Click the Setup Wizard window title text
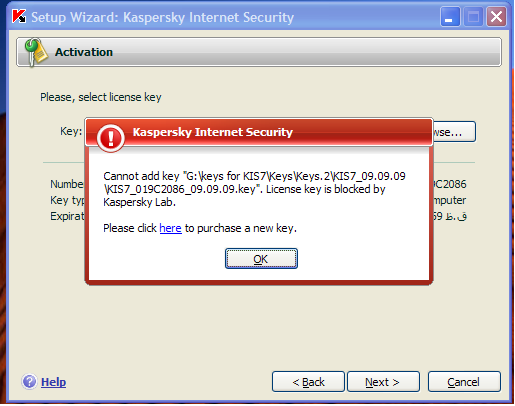Viewport: 515px width, 406px height. pos(163,17)
